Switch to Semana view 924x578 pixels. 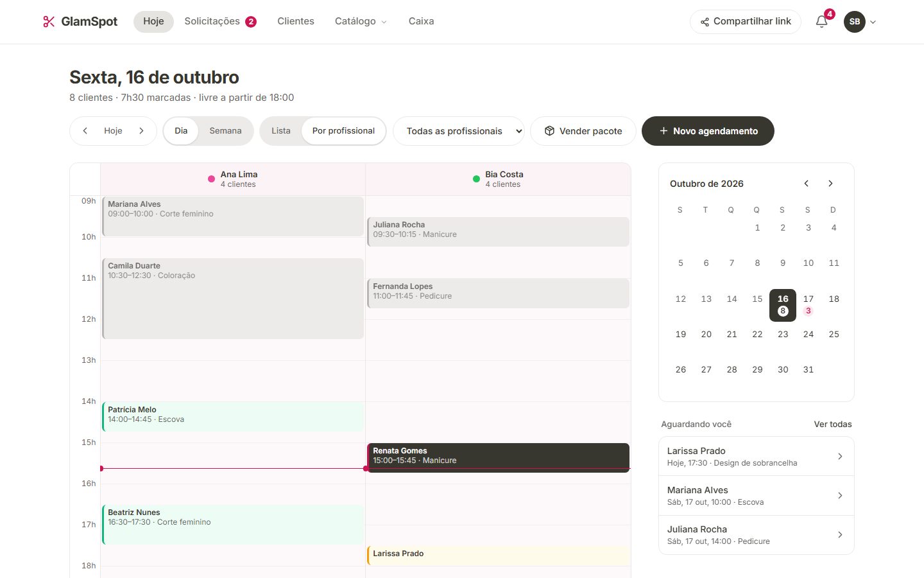(x=225, y=131)
